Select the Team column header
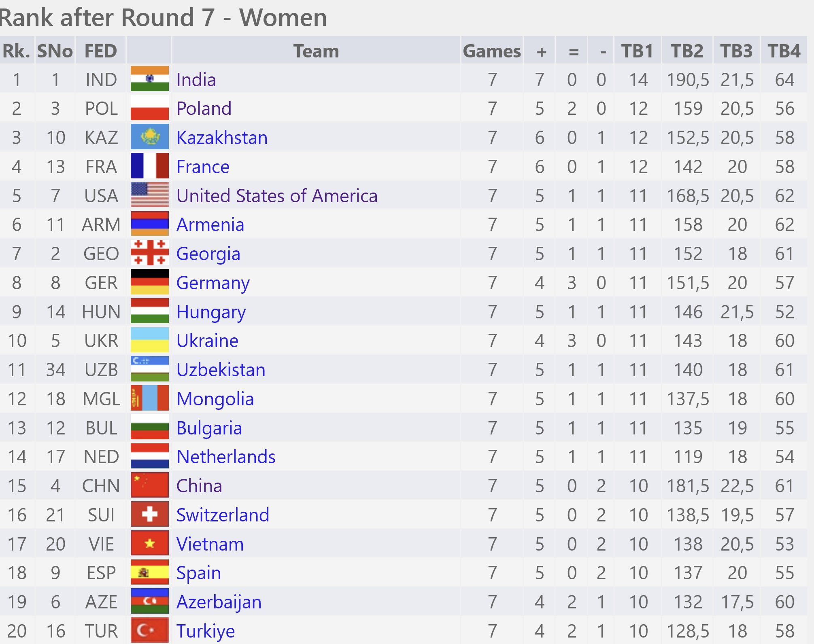Viewport: 814px width, 644px height. coord(316,51)
